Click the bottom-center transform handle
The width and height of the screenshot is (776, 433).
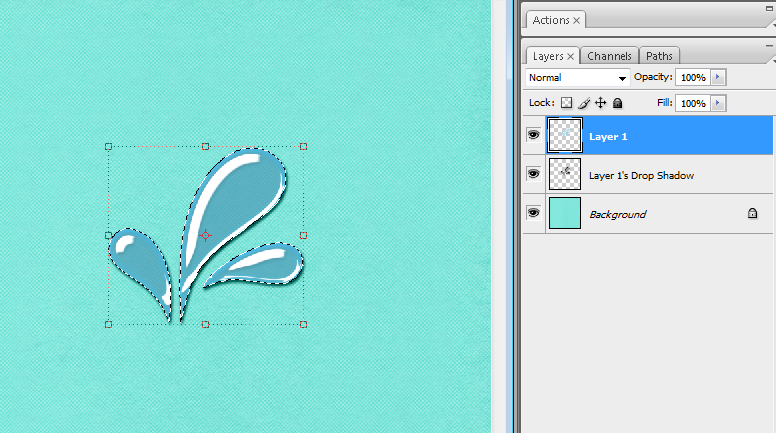pos(205,325)
